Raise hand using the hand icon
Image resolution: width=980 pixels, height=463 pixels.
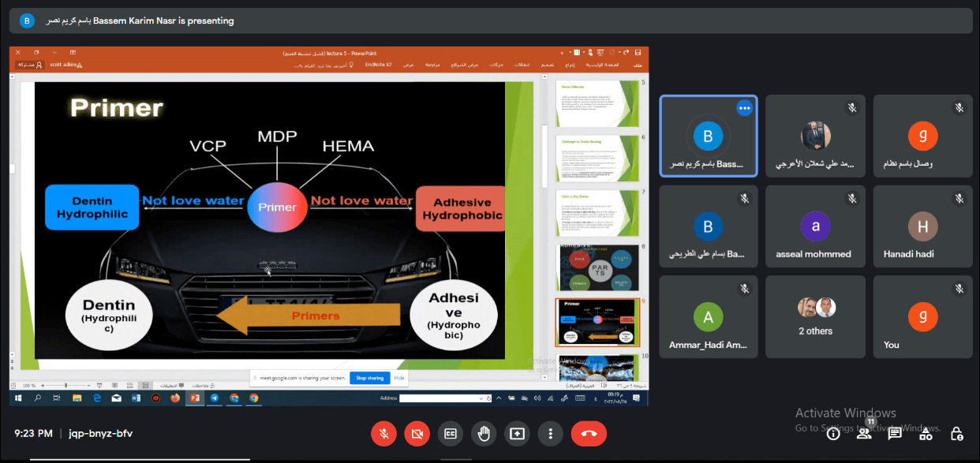point(483,433)
